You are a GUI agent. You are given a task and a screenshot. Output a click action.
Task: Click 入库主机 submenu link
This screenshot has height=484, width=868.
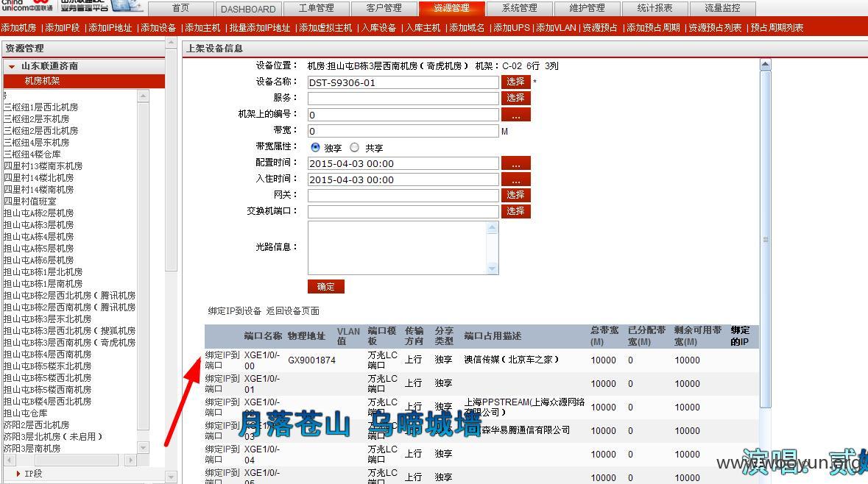[423, 28]
